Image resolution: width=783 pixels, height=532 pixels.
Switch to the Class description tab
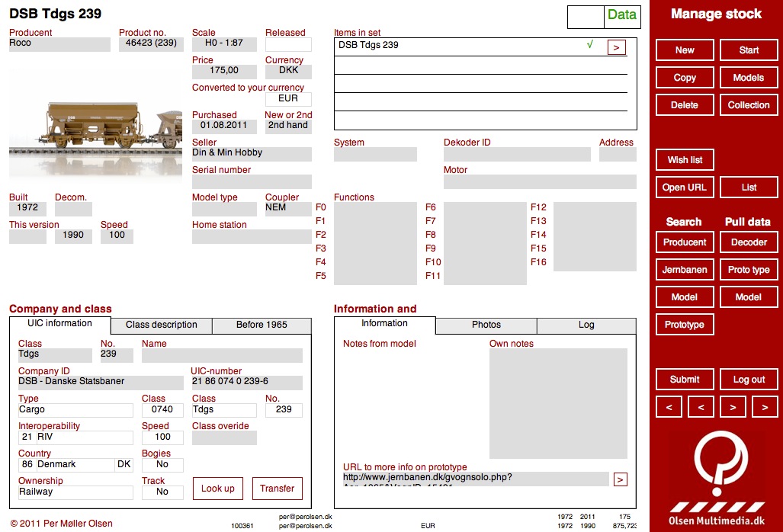(162, 325)
